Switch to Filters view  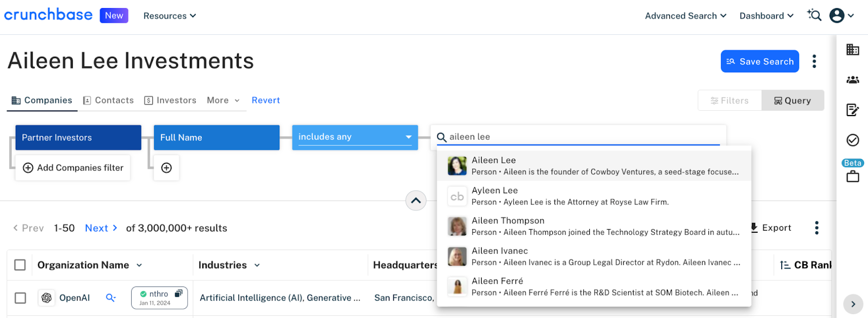click(730, 100)
